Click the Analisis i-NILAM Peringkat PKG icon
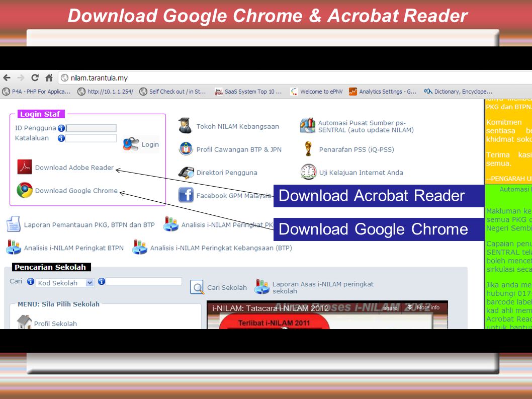Screen dimensions: 532x399 click(x=170, y=224)
